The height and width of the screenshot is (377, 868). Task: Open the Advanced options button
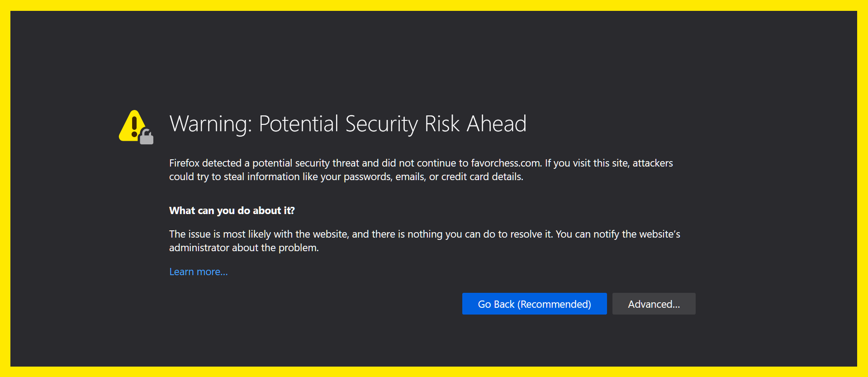click(x=654, y=304)
